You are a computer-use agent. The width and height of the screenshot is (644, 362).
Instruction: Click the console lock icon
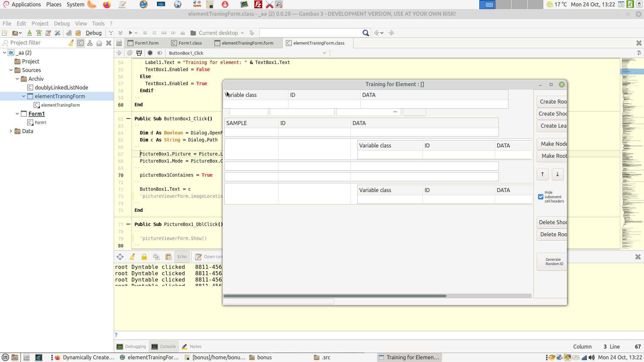coord(144,257)
